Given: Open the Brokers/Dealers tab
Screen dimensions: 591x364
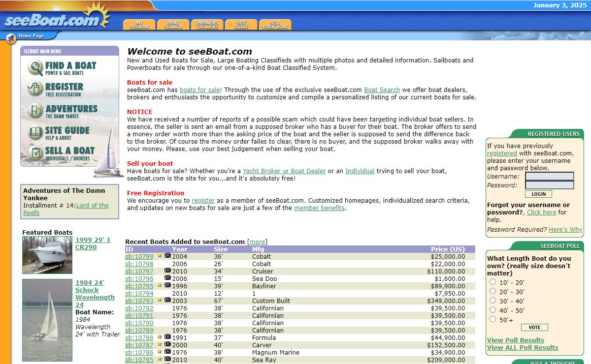Looking at the screenshot, I should [x=207, y=25].
